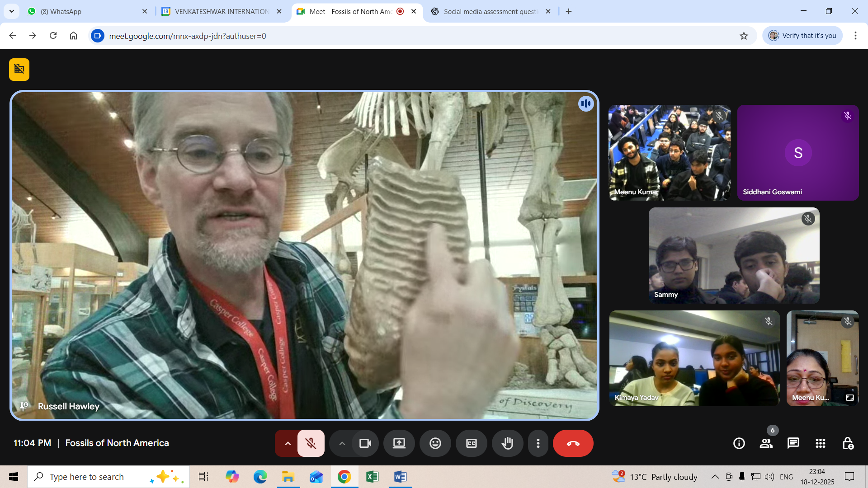Open the meeting details info icon

[x=739, y=443]
